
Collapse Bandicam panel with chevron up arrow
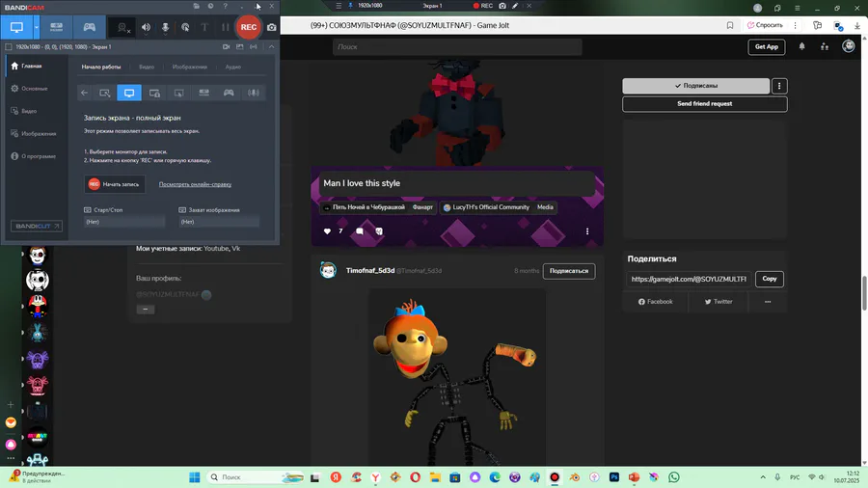tap(271, 47)
